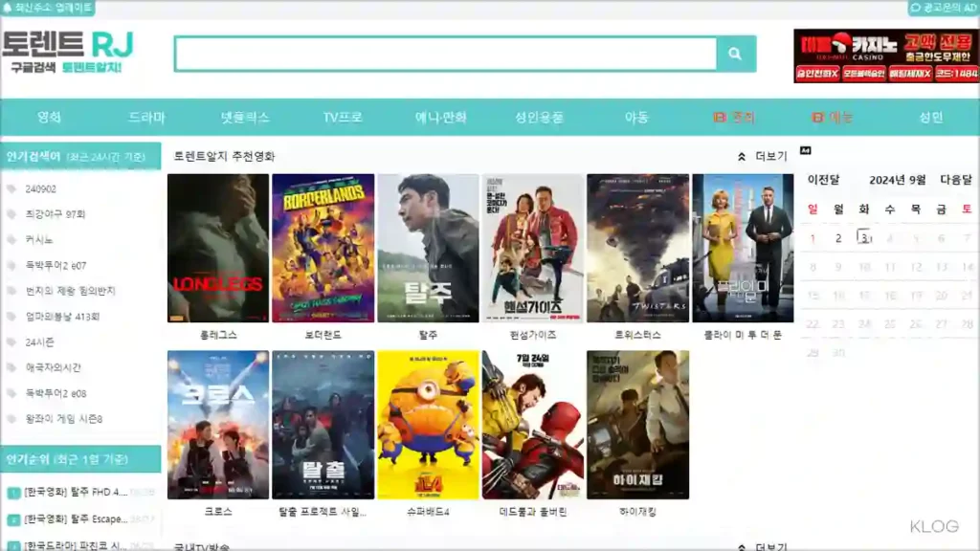The image size is (980, 551).
Task: Search popular keyword 최강야구 97회
Action: (55, 214)
